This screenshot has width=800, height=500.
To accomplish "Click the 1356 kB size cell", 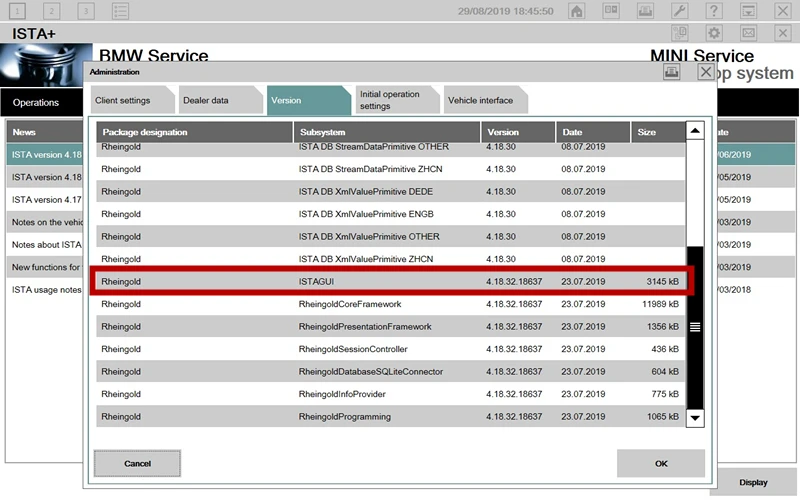I will (x=663, y=327).
